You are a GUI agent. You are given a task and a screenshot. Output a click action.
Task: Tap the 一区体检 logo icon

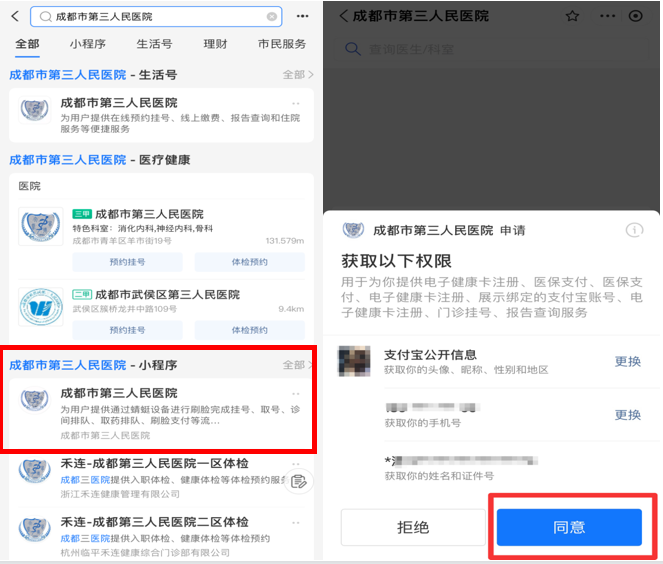pyautogui.click(x=35, y=471)
